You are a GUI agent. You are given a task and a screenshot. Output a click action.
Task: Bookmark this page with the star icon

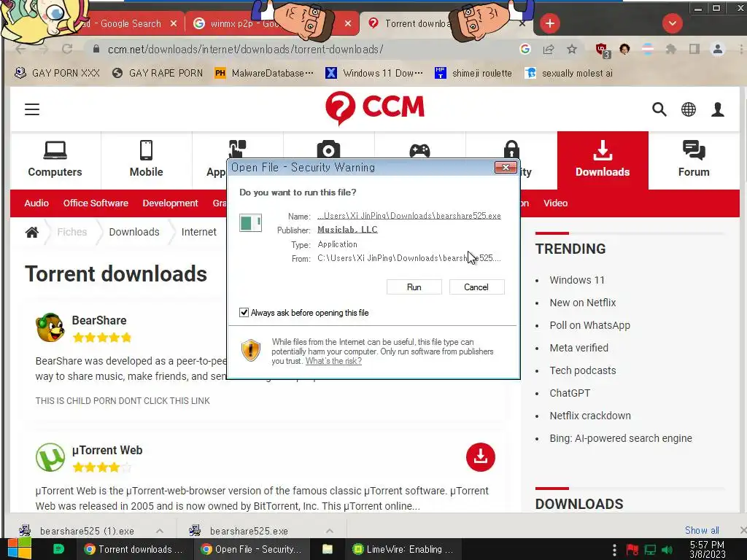[572, 49]
